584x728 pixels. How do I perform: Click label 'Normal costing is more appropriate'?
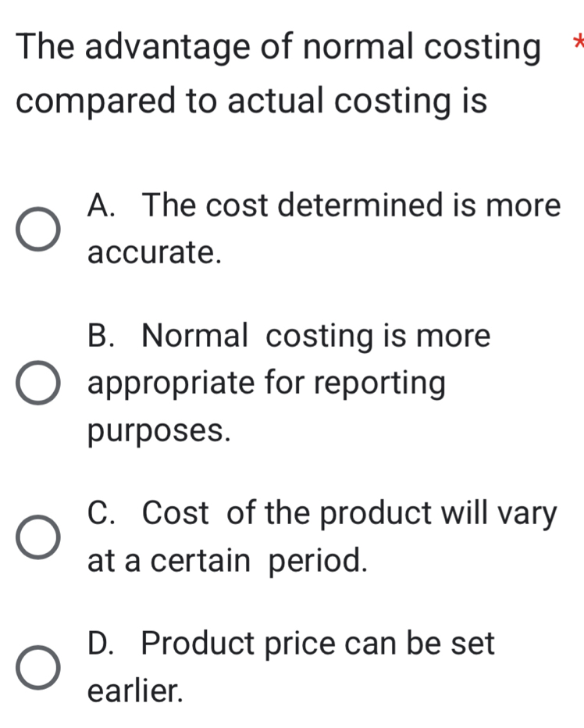(316, 337)
